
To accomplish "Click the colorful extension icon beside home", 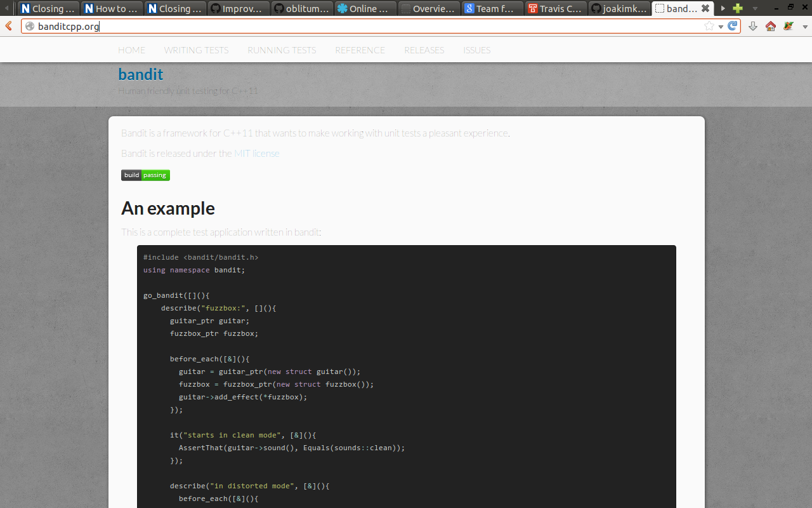I will pos(789,26).
